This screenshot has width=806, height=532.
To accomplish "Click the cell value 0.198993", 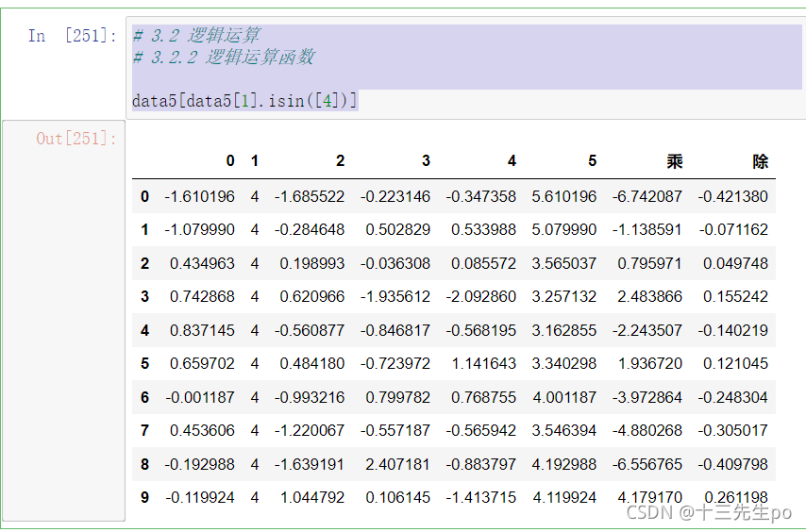I will click(x=312, y=263).
